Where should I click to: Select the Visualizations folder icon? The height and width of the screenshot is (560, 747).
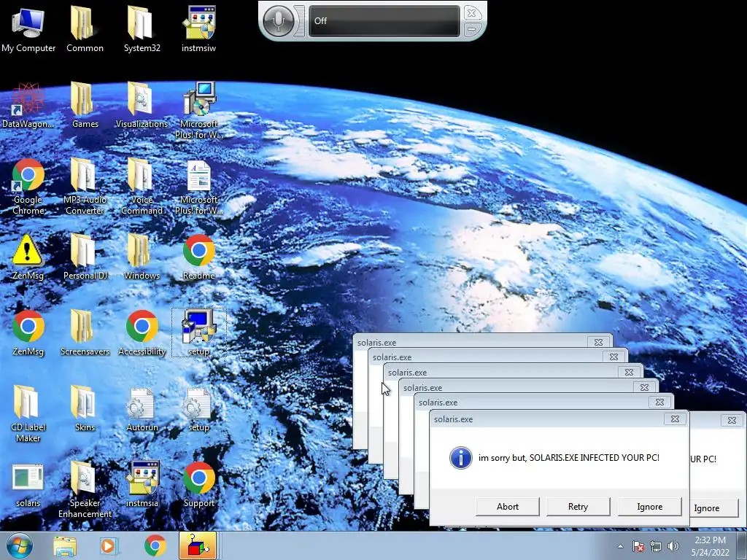[x=142, y=105]
